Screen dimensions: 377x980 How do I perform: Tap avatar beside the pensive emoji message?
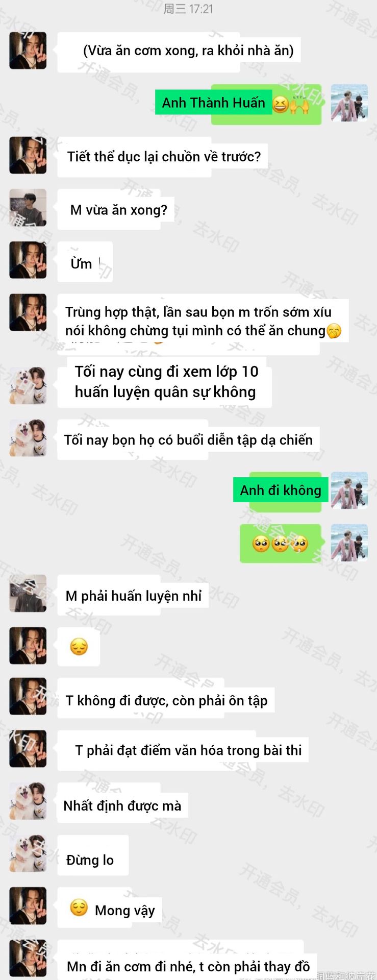pyautogui.click(x=28, y=646)
